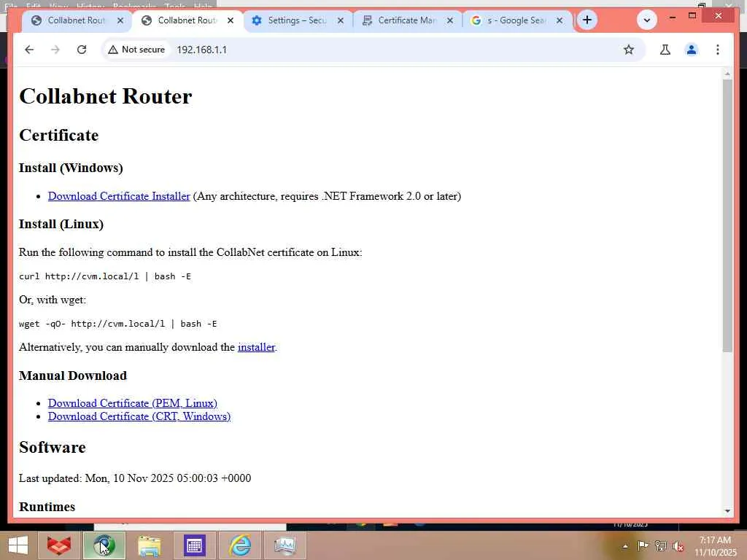Open the red cube app in taskbar
This screenshot has width=747, height=560.
59,545
